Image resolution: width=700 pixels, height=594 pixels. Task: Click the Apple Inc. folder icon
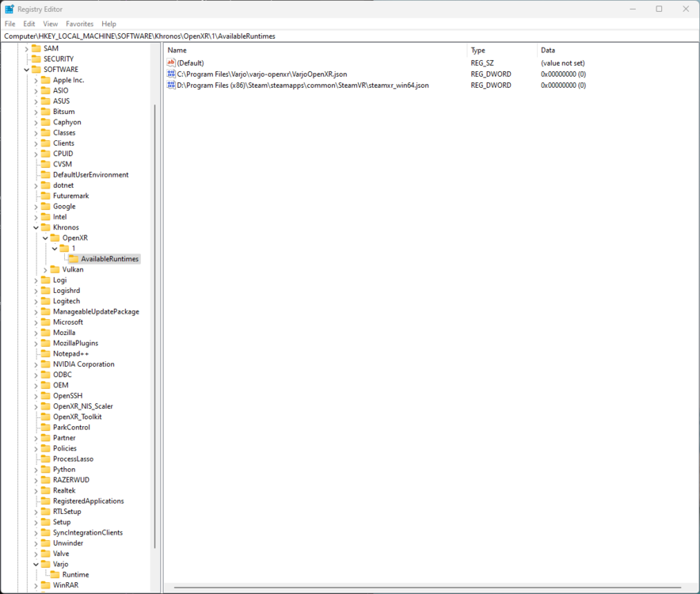point(46,80)
